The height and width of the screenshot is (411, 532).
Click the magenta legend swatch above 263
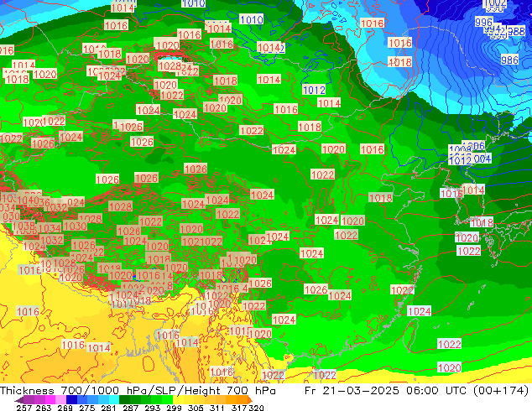(50, 399)
